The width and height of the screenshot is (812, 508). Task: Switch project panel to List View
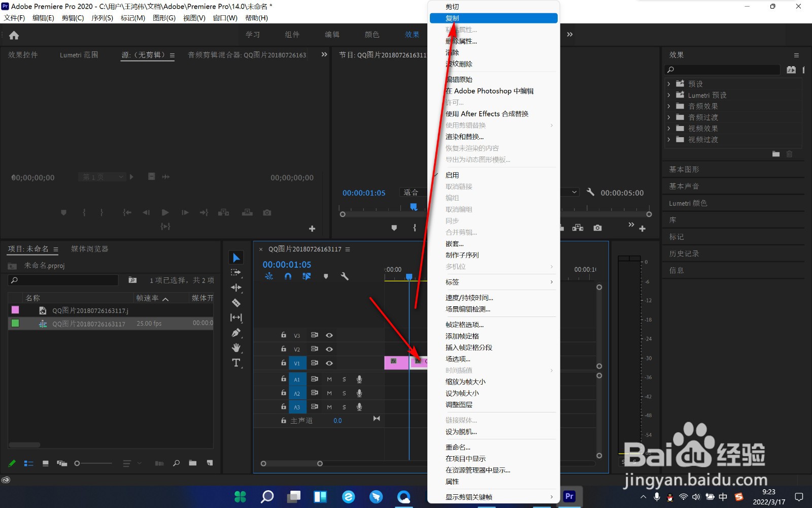(x=29, y=463)
